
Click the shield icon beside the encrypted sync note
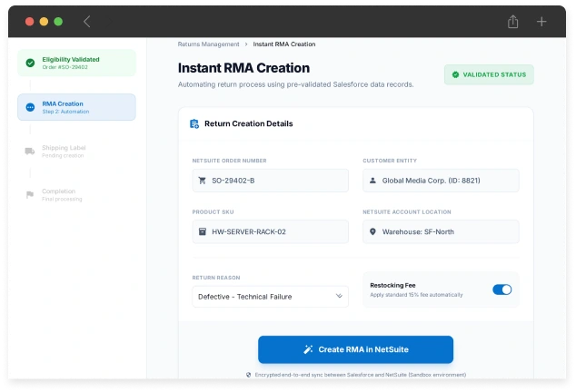[x=248, y=375]
